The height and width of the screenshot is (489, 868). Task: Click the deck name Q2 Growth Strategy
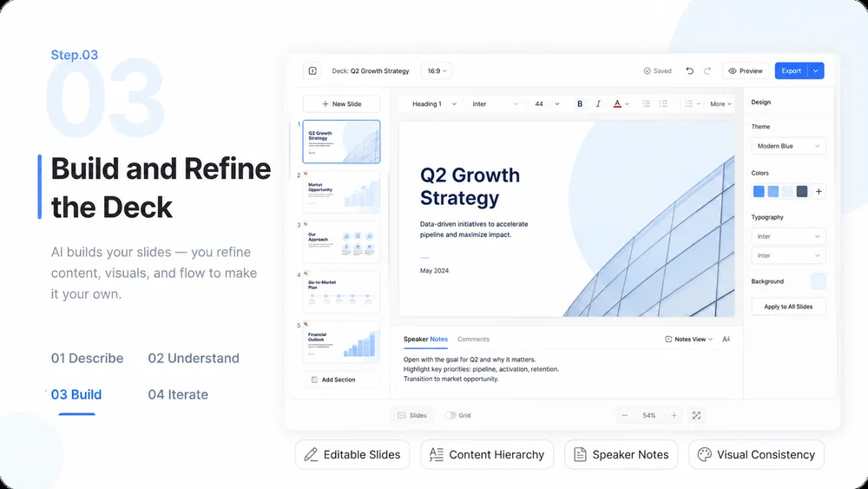point(379,71)
